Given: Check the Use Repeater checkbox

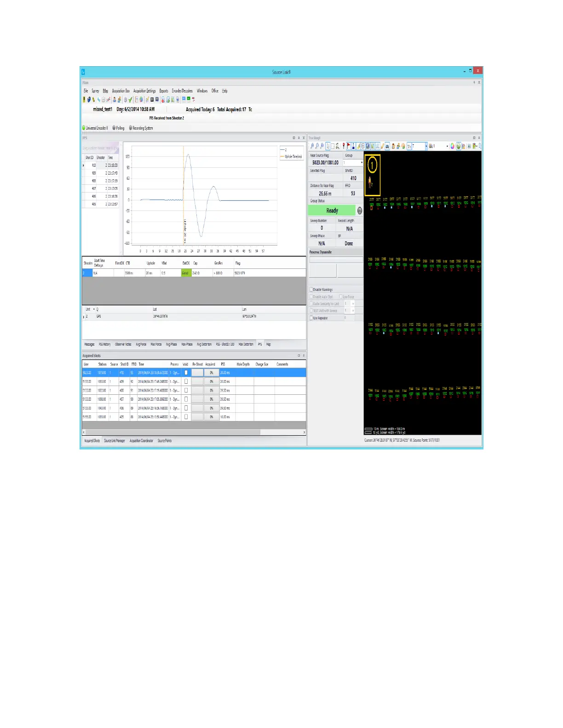Looking at the screenshot, I should [311, 318].
